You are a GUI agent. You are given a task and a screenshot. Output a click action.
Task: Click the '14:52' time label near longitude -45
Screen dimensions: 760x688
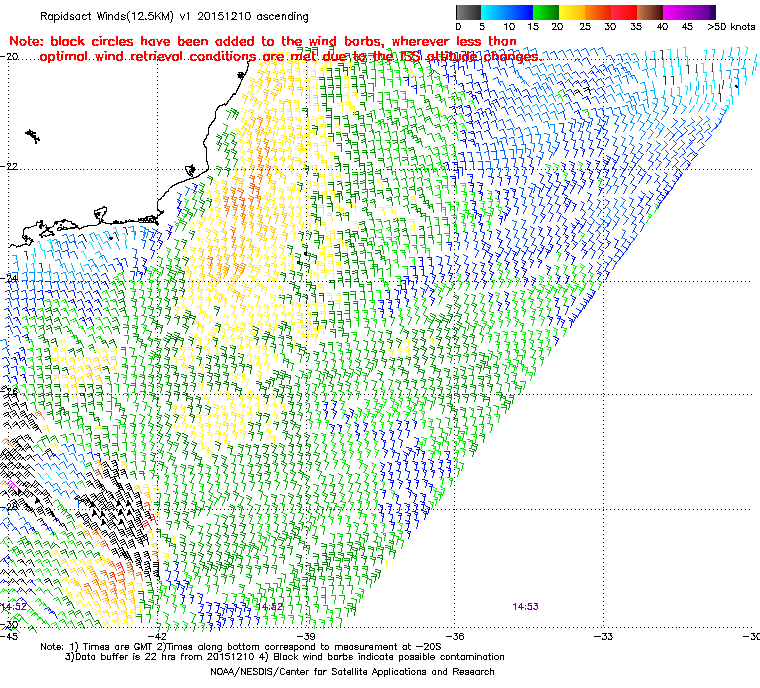tap(14, 607)
